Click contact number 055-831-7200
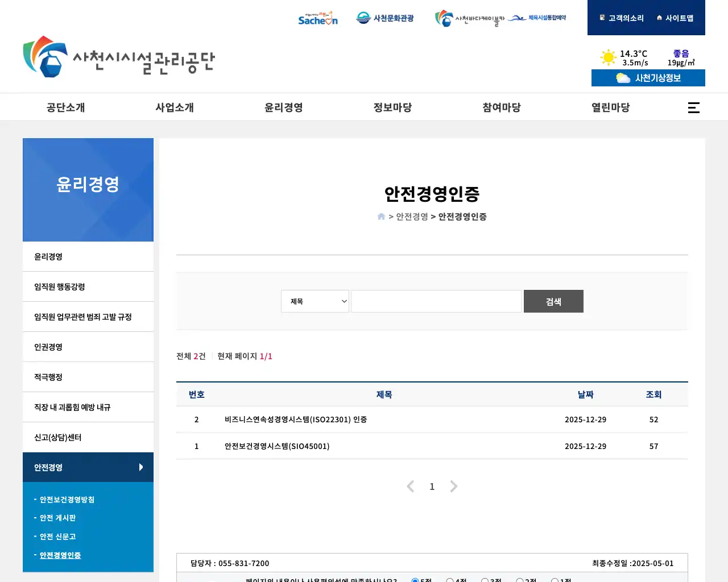The width and height of the screenshot is (728, 582). pyautogui.click(x=243, y=563)
